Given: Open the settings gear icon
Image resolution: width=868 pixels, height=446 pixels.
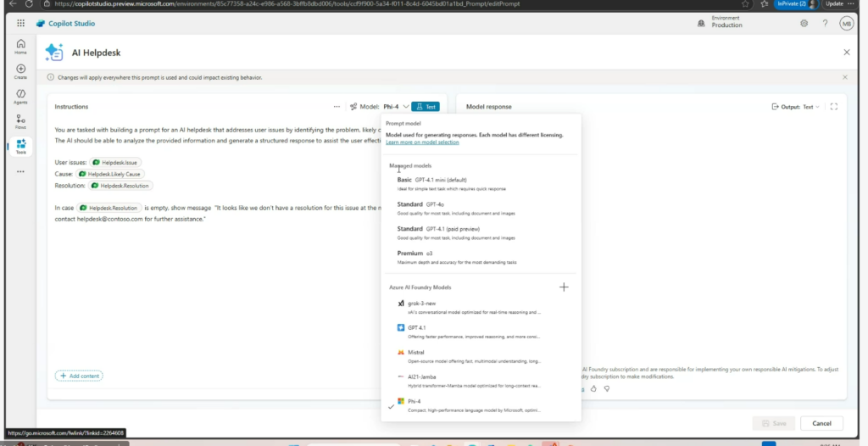Looking at the screenshot, I should 804,23.
